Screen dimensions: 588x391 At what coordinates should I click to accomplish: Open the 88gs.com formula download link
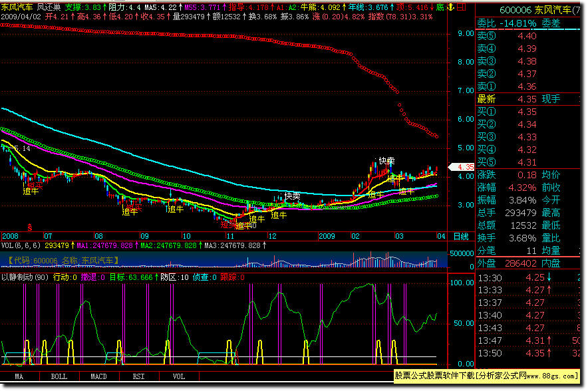[486, 375]
